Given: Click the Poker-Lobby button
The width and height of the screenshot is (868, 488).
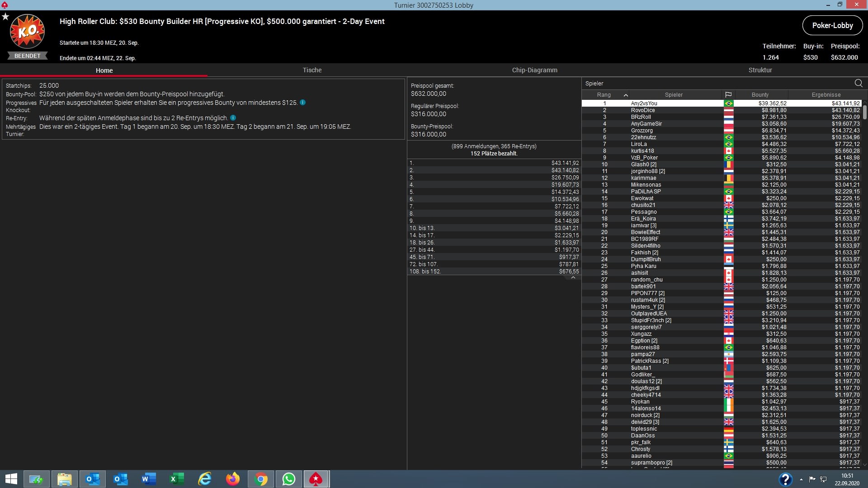Looking at the screenshot, I should coord(832,26).
